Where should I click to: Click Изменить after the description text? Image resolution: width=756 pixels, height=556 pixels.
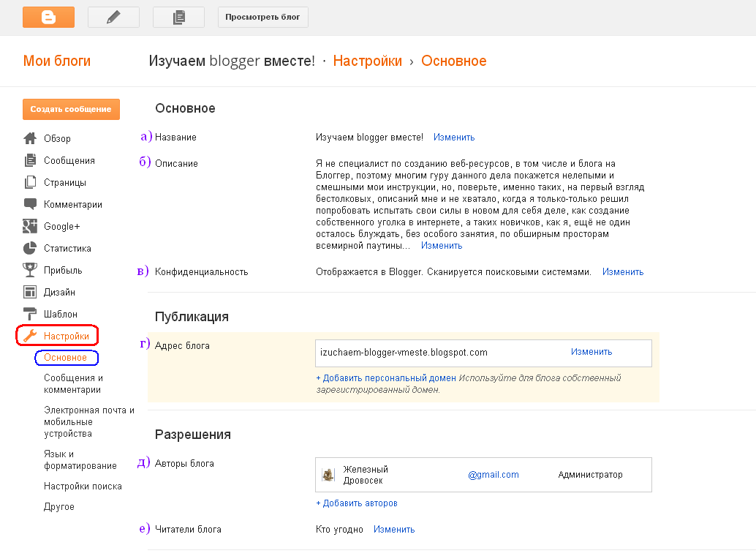(x=441, y=246)
